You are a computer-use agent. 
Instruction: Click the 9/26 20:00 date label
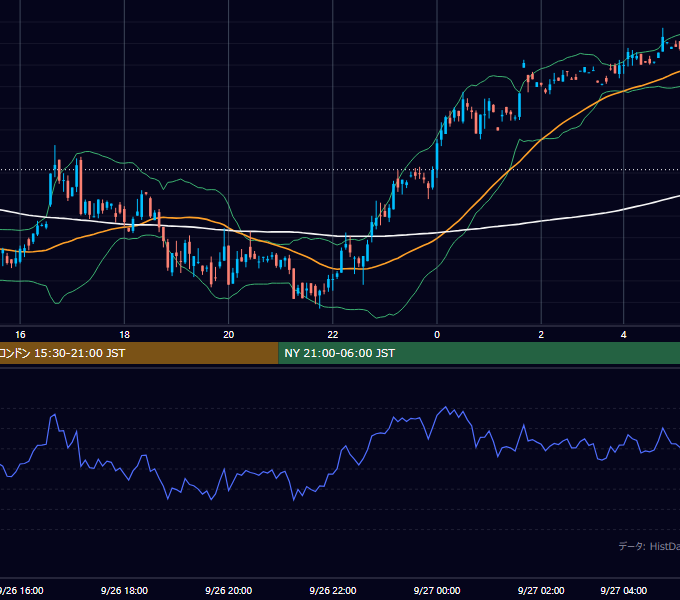point(229,590)
